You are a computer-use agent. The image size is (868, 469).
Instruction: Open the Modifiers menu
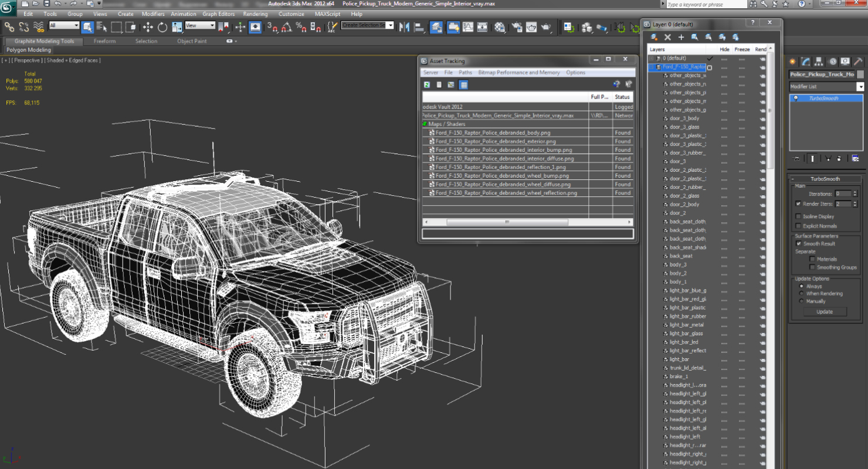[153, 14]
